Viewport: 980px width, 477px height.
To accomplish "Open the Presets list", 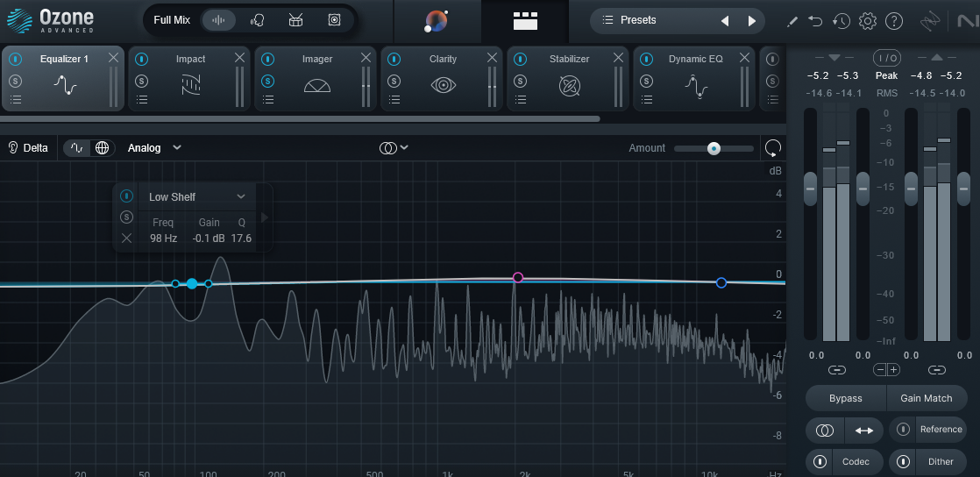I will click(629, 20).
